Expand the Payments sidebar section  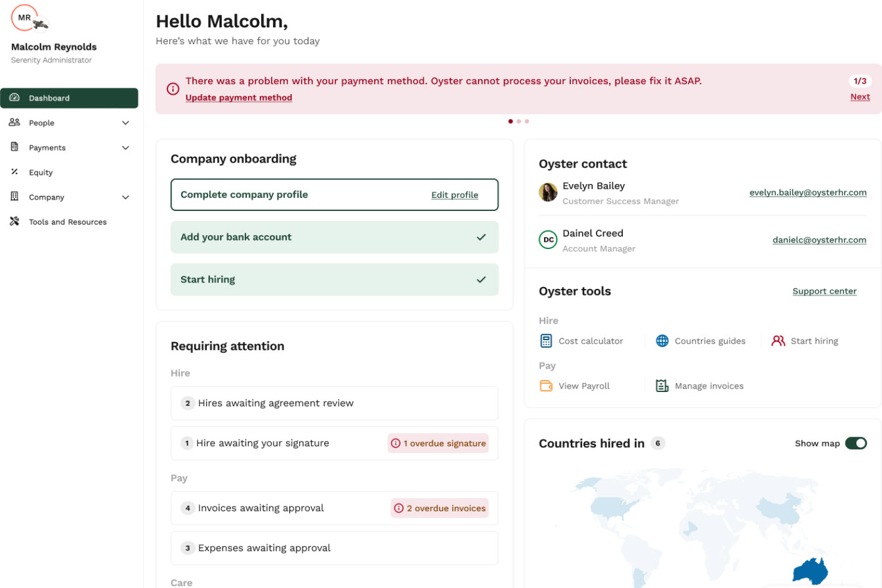[125, 147]
